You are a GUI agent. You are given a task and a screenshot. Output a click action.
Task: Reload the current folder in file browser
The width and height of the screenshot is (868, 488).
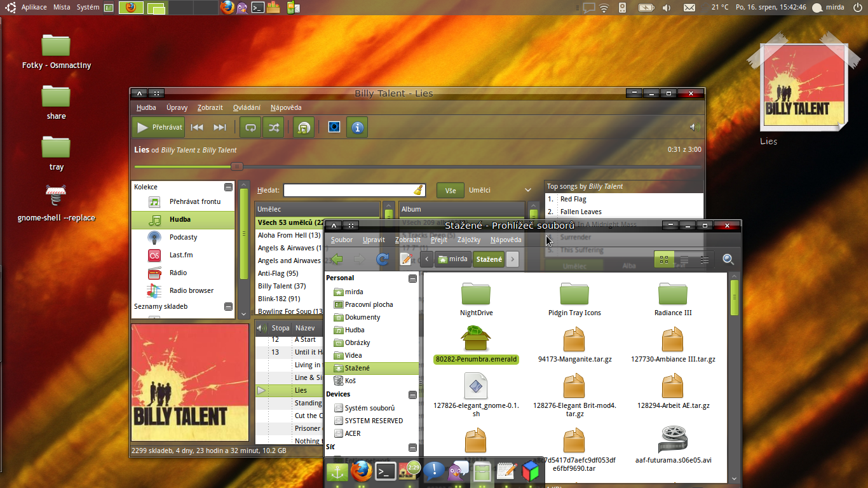click(x=383, y=259)
